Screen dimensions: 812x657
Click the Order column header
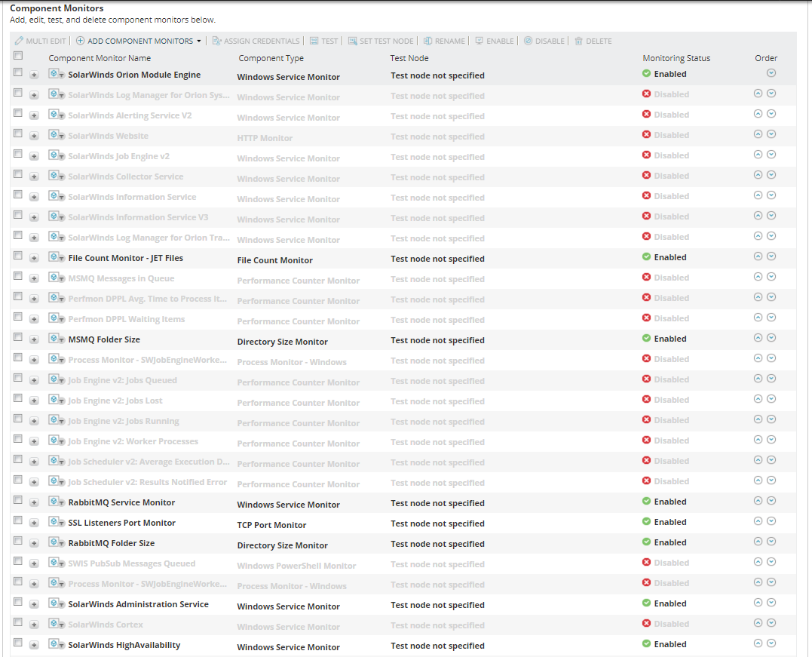[x=766, y=58]
